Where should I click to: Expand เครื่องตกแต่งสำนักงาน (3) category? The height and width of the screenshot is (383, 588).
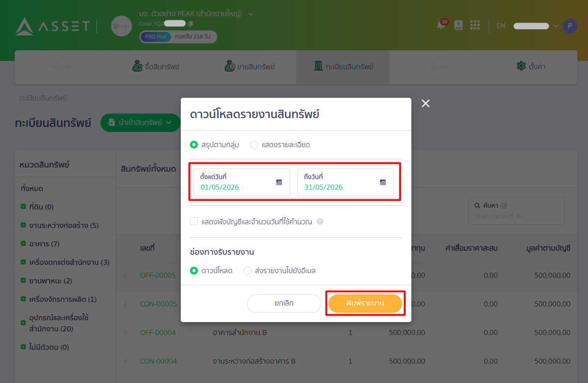tap(23, 262)
